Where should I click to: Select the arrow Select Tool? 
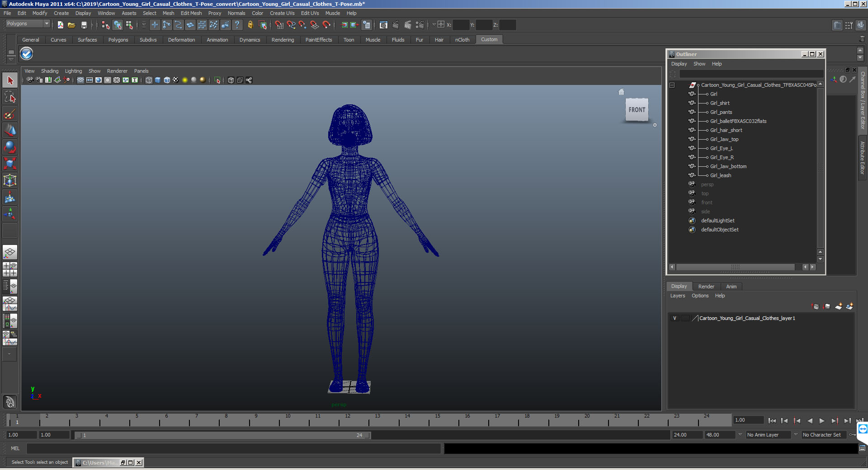pyautogui.click(x=10, y=80)
